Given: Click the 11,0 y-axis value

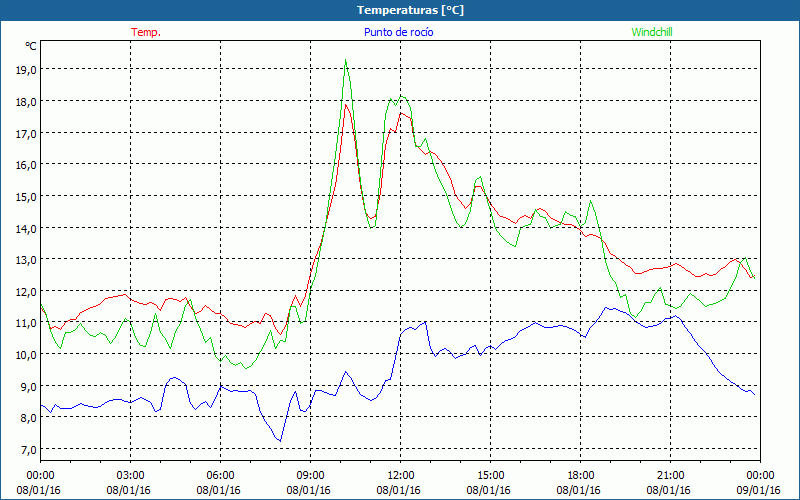Looking at the screenshot, I should pyautogui.click(x=26, y=323).
